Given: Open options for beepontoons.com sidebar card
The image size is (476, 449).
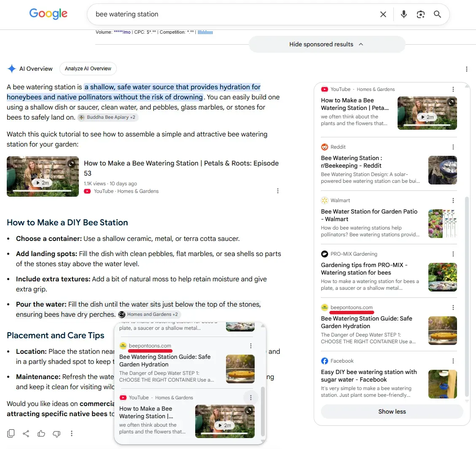Looking at the screenshot, I should tap(453, 307).
